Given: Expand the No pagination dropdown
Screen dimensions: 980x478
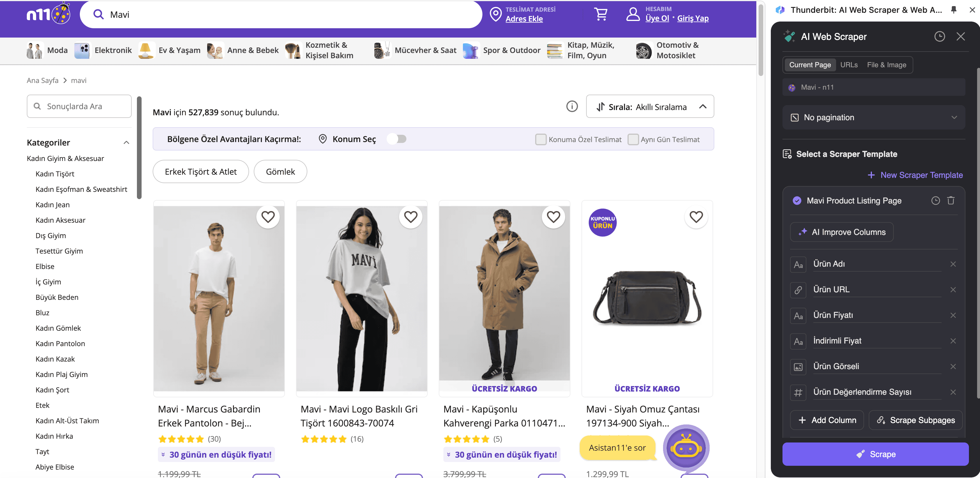Looking at the screenshot, I should 873,118.
